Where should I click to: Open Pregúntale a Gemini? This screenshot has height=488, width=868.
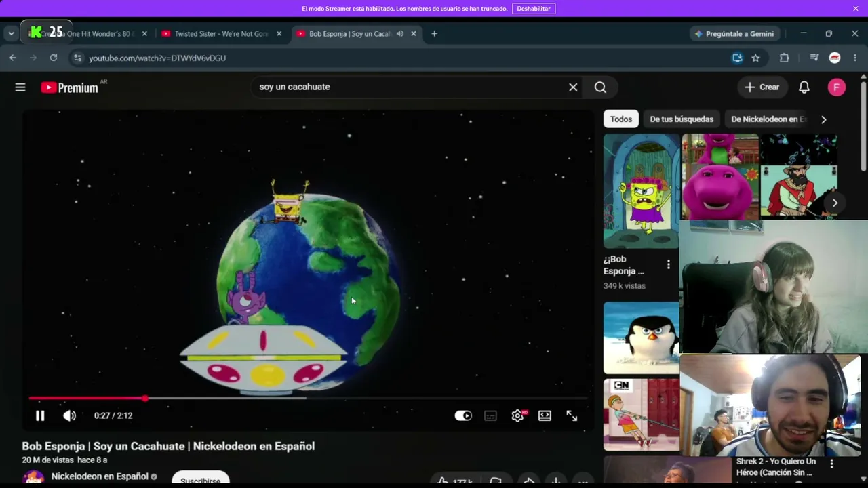(734, 34)
